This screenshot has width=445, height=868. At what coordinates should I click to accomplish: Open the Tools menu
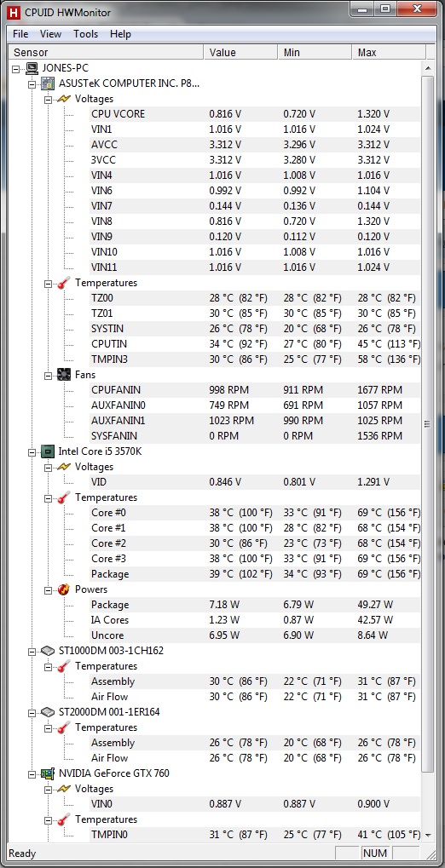pos(86,34)
